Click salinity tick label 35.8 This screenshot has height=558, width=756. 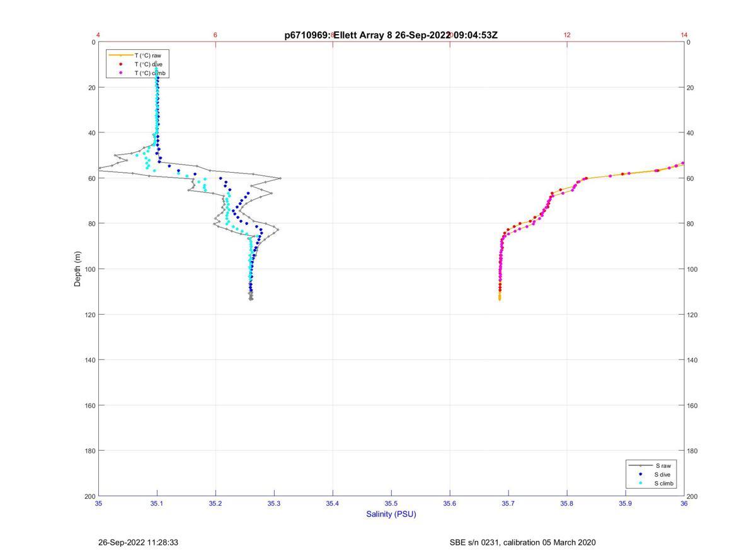567,504
